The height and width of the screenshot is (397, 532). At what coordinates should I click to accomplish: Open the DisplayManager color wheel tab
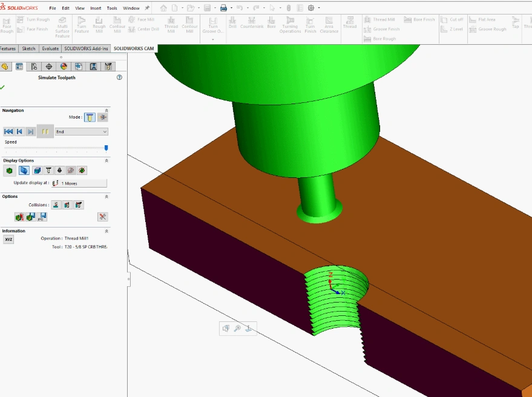click(x=64, y=67)
